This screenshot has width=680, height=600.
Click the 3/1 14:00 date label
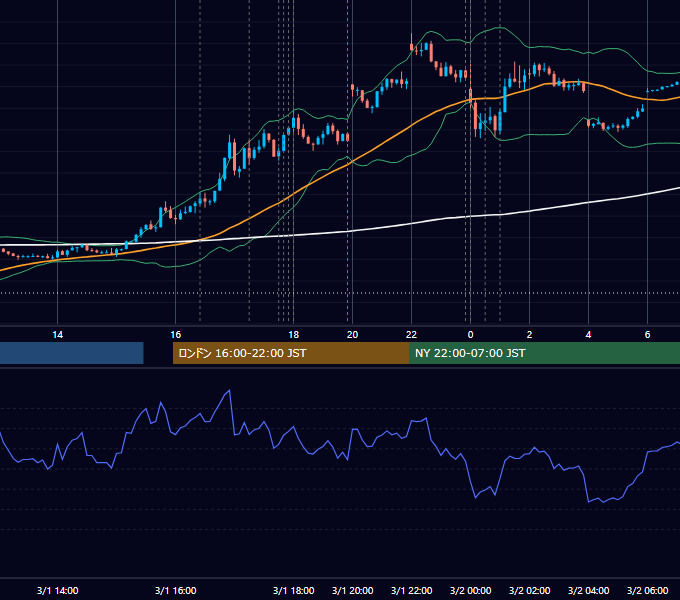tap(58, 590)
